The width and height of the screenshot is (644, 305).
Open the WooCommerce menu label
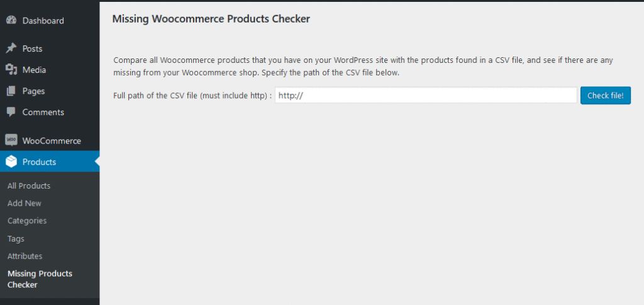point(52,141)
